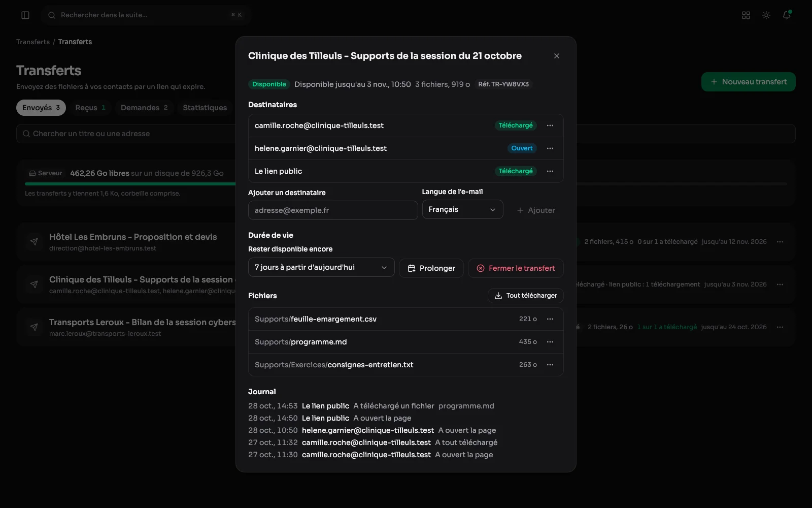Switch to the Statistiques tab

tap(205, 108)
